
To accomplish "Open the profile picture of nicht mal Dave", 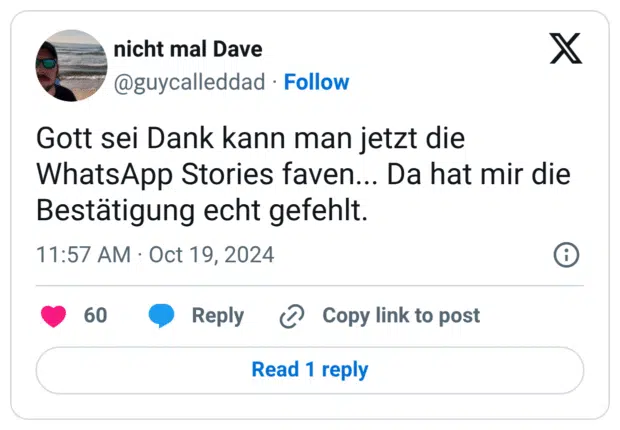I will (71, 65).
